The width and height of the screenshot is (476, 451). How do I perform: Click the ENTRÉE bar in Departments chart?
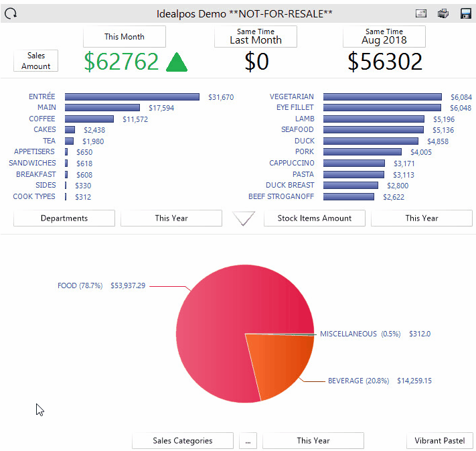[x=132, y=97]
